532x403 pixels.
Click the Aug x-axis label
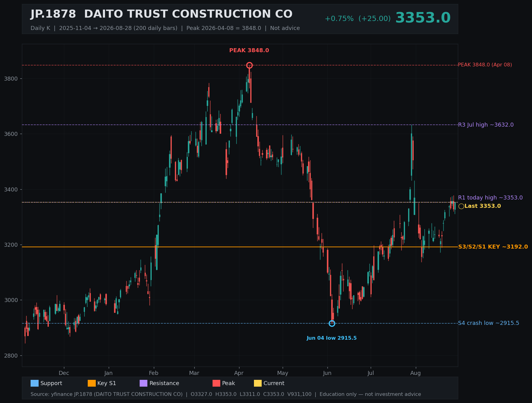pos(416,373)
